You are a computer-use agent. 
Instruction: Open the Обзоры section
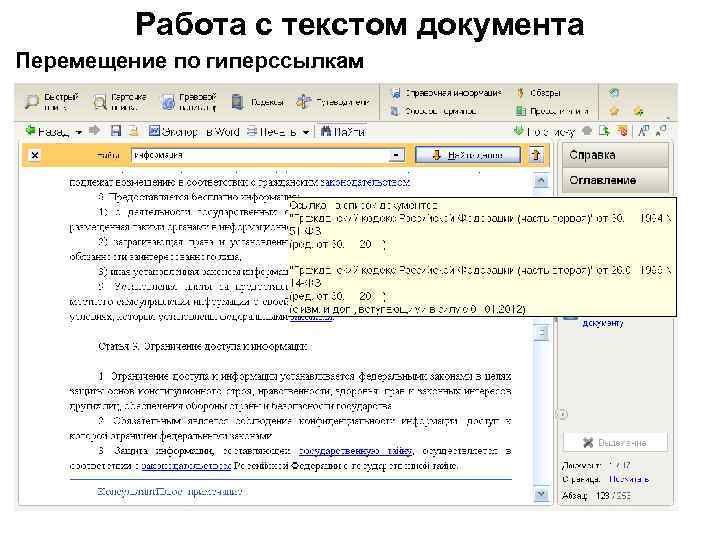click(538, 93)
